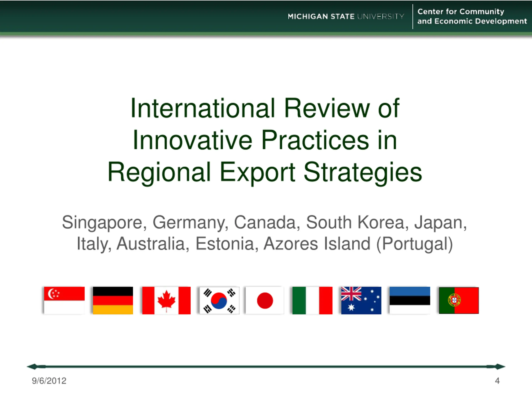Click the Estonia flag icon
This screenshot has width=532, height=399.
coord(410,300)
